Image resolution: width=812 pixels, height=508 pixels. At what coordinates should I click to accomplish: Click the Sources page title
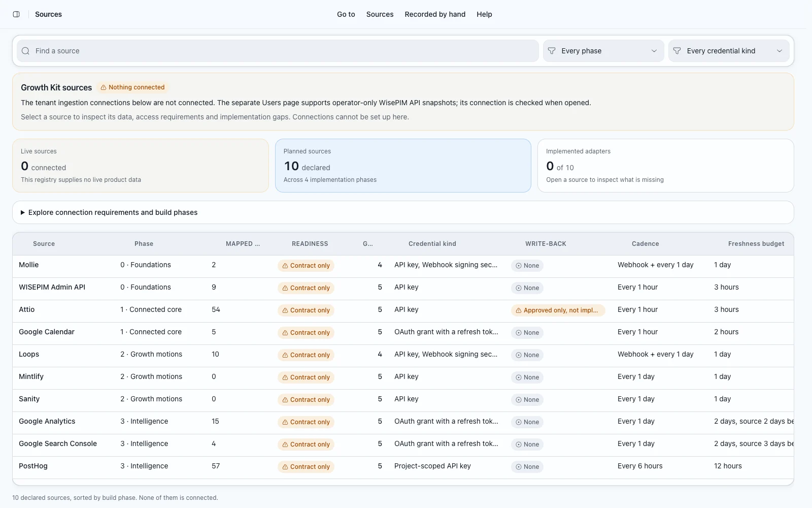pos(48,14)
